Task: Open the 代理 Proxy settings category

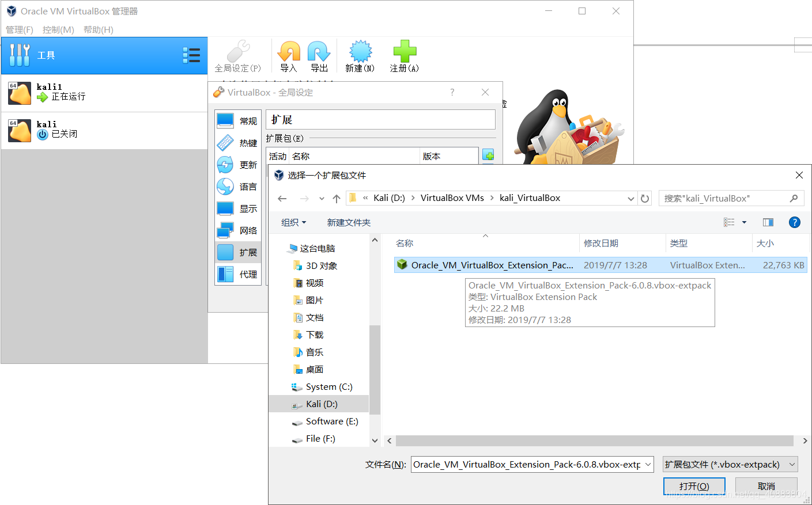Action: (x=238, y=274)
